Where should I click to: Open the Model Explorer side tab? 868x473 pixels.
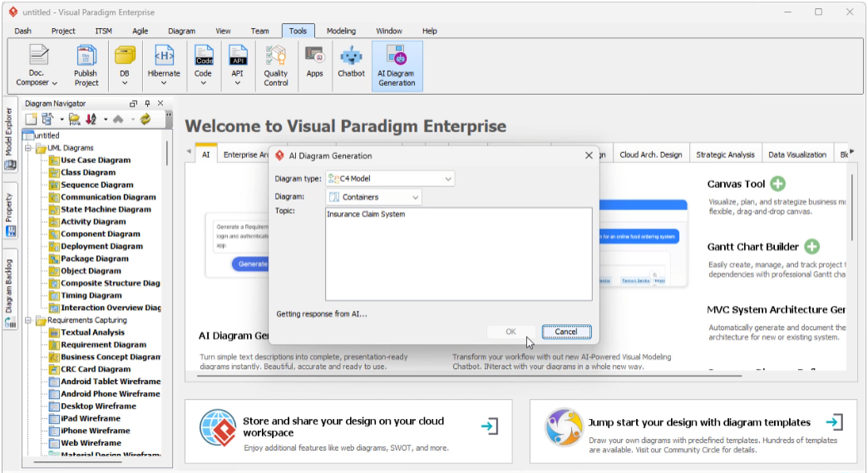pos(9,133)
